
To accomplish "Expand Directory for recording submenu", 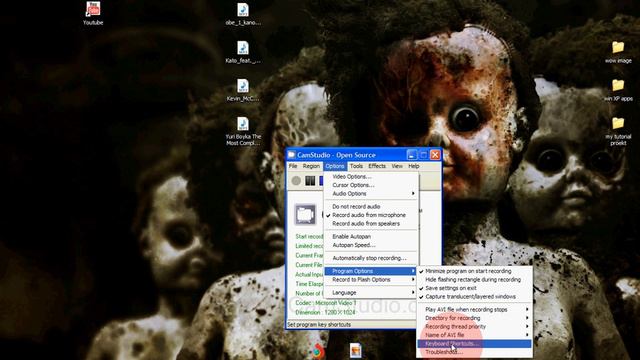I will [474, 318].
